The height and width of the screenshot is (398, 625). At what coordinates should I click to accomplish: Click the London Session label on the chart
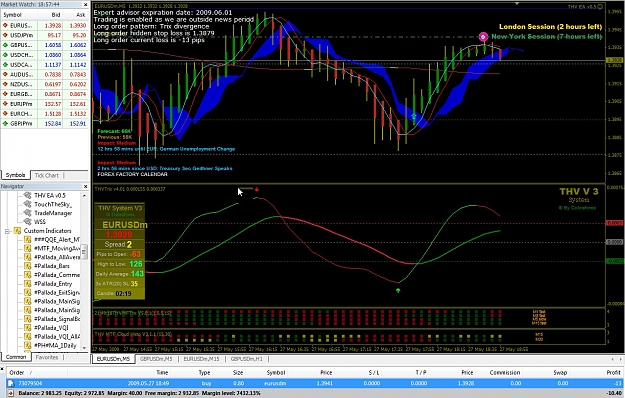(550, 27)
